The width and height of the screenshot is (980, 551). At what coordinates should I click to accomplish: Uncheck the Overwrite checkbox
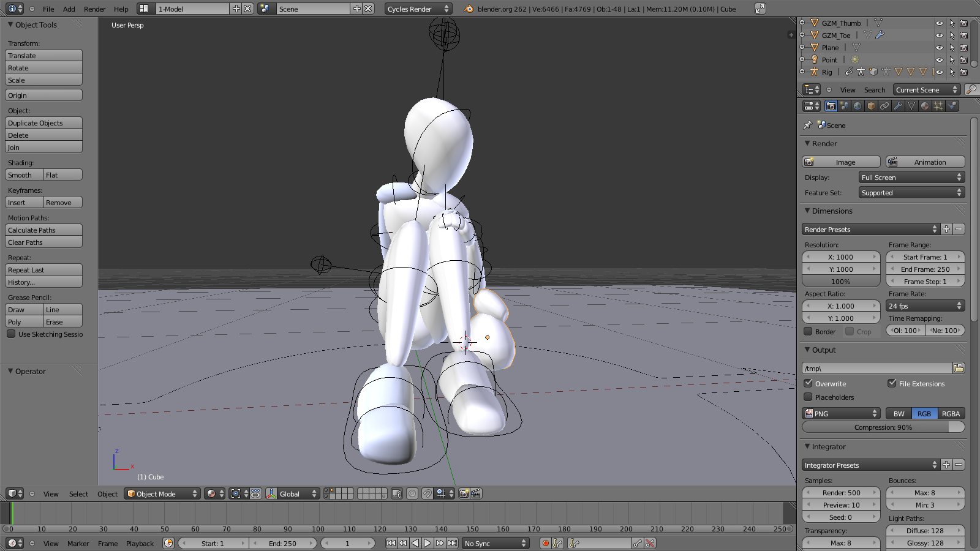[809, 383]
